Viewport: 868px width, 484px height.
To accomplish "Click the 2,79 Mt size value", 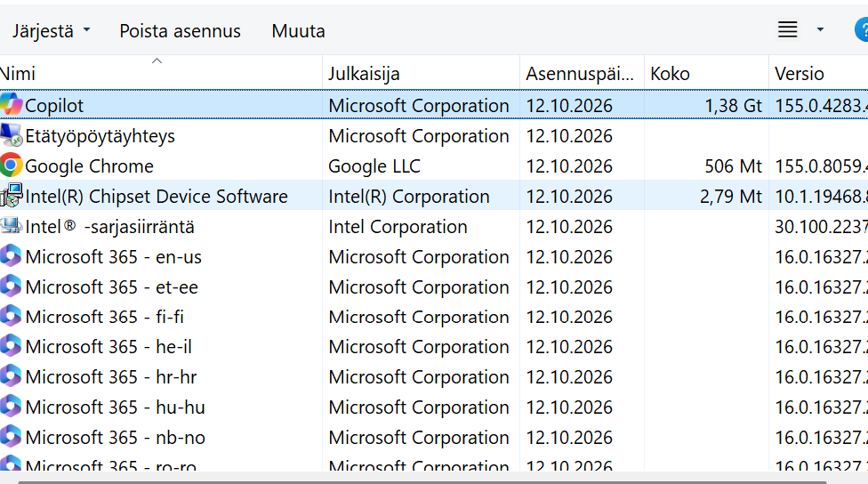I will point(731,196).
